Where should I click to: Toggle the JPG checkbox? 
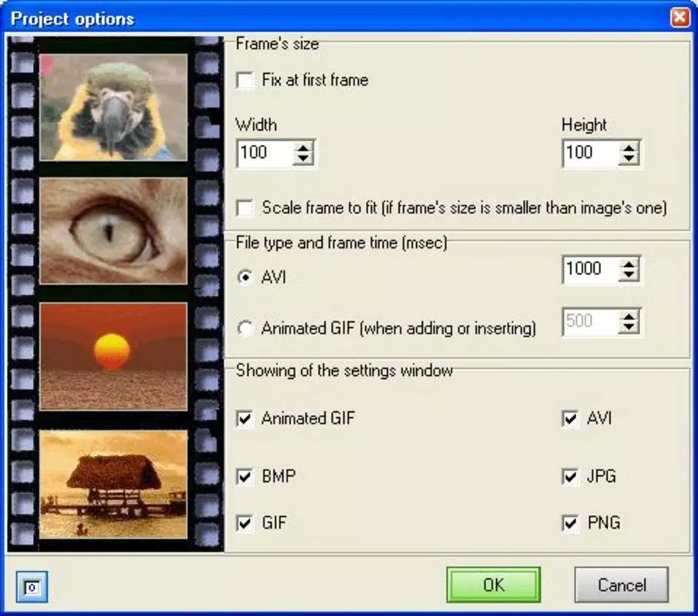pyautogui.click(x=571, y=477)
